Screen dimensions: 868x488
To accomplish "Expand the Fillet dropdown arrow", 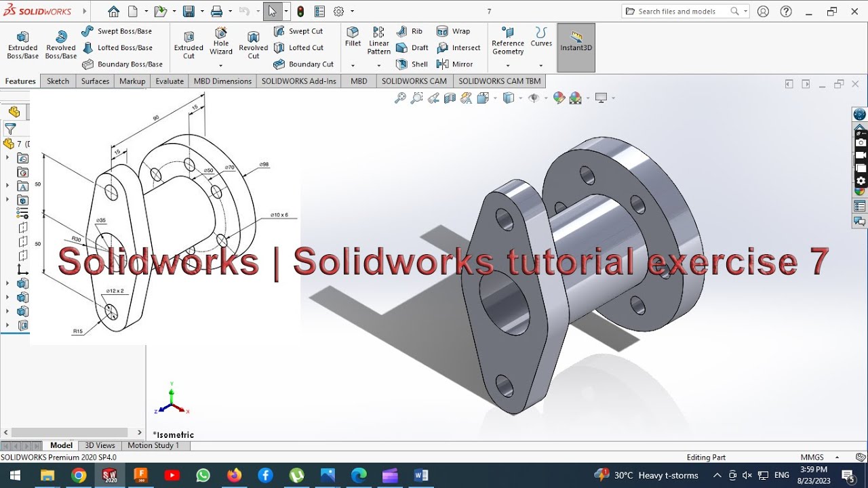I will coord(353,66).
